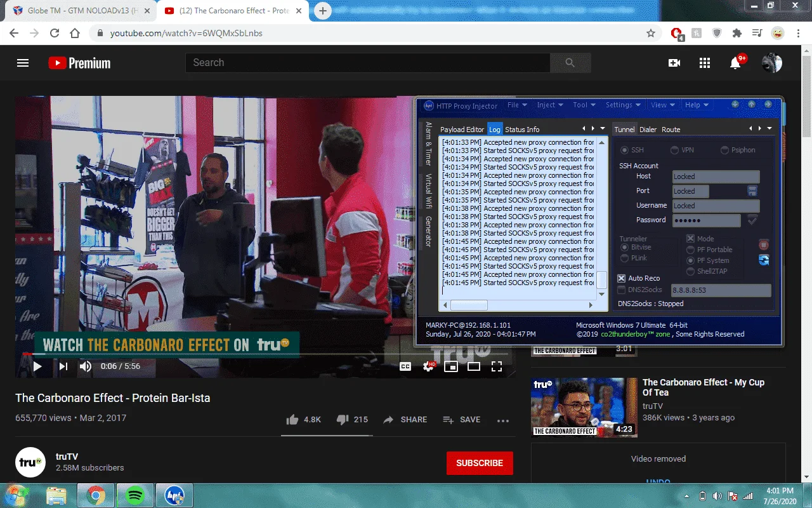
Task: Select the Tunnel tab
Action: 624,130
